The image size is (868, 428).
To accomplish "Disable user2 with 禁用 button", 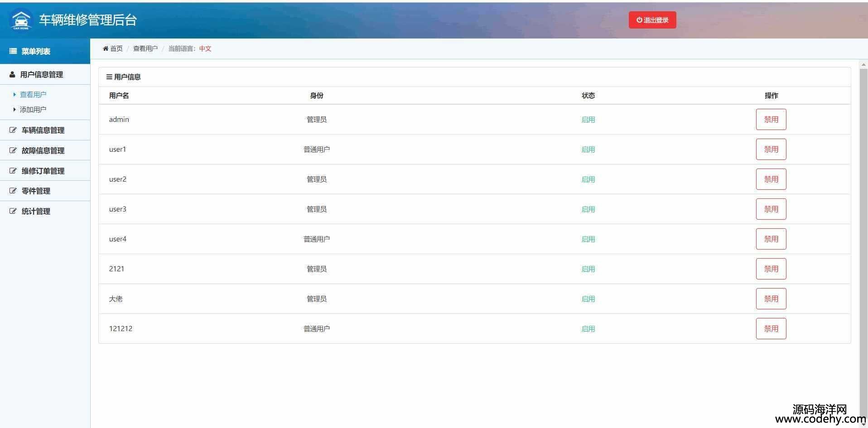I will click(x=771, y=179).
